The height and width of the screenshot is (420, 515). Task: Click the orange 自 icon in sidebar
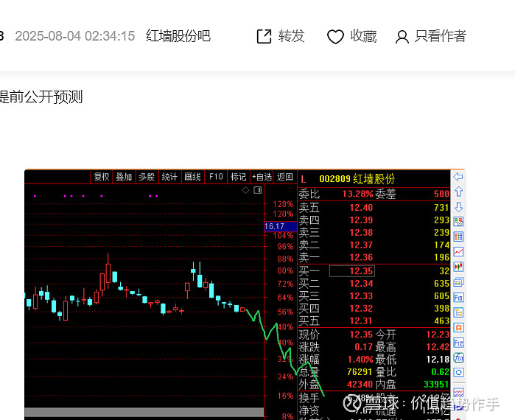pyautogui.click(x=458, y=327)
